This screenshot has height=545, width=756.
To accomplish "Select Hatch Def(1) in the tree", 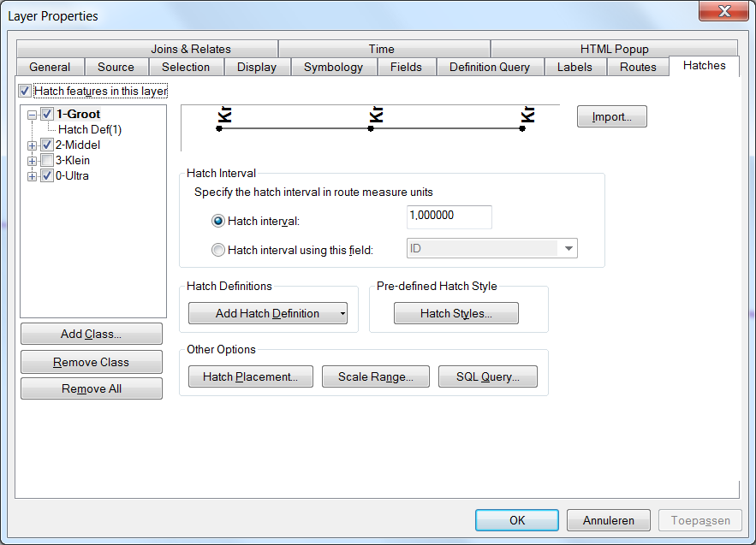I will tap(90, 130).
